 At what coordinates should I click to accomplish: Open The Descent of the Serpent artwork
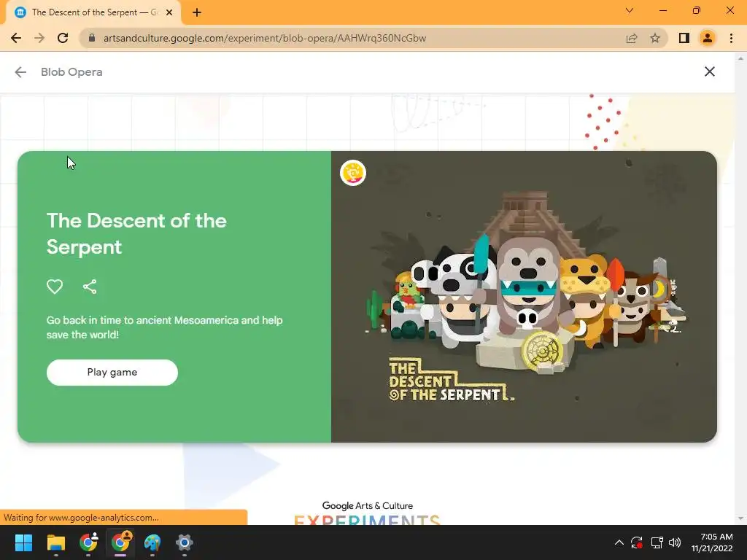(524, 297)
